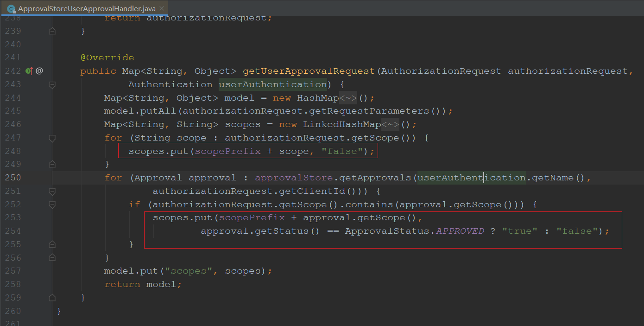Screen dimensions: 644x326
Task: Collapse the if-block fold arrow at line 252
Action: click(52, 204)
